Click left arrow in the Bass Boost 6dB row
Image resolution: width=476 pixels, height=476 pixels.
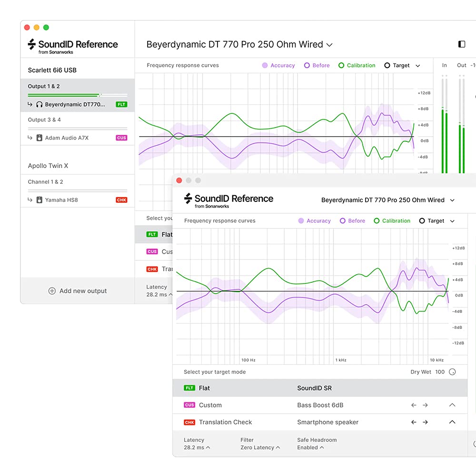[x=414, y=405]
